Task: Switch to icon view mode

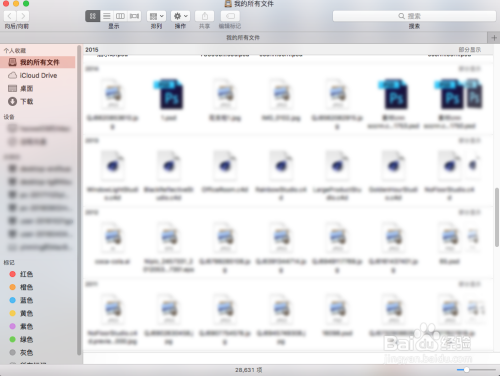Action: pos(93,16)
